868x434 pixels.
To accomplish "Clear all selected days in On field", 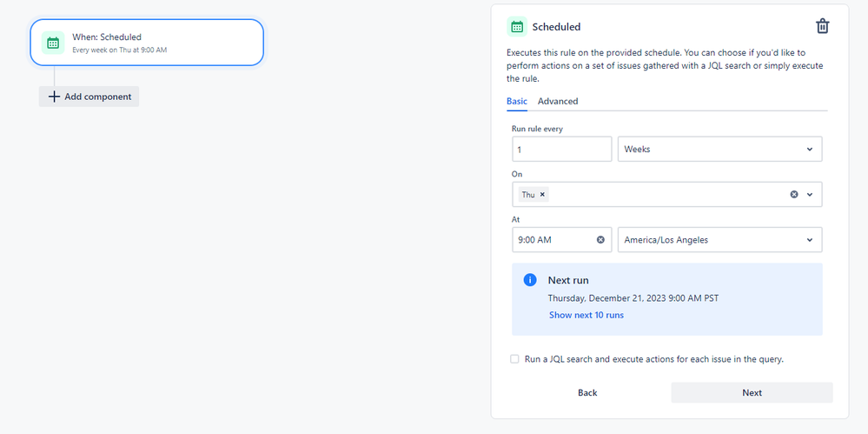I will tap(793, 195).
